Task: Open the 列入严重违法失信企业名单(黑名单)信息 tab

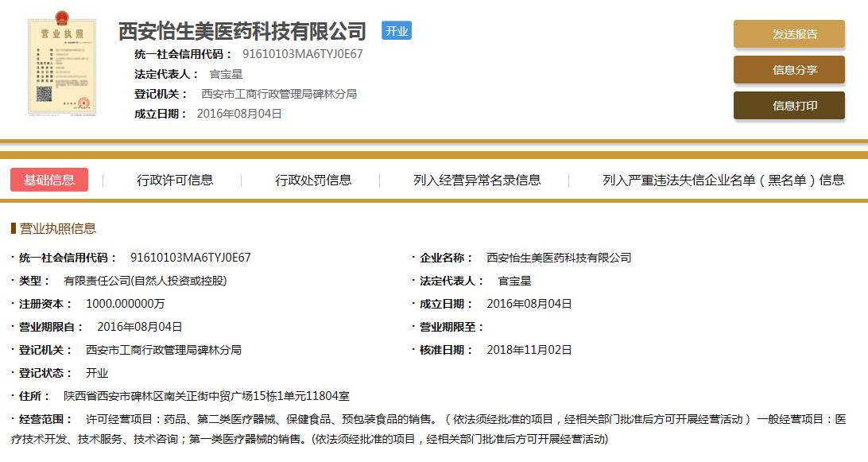Action: point(723,180)
